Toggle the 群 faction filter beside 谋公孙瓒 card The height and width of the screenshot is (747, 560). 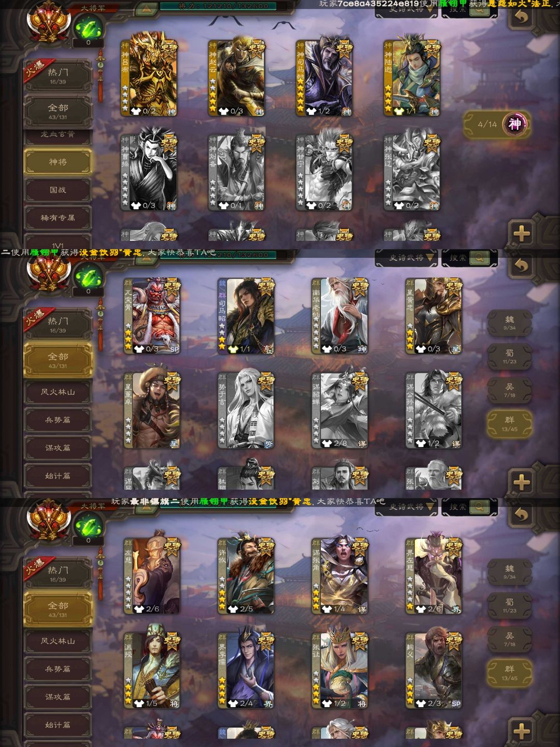point(510,424)
